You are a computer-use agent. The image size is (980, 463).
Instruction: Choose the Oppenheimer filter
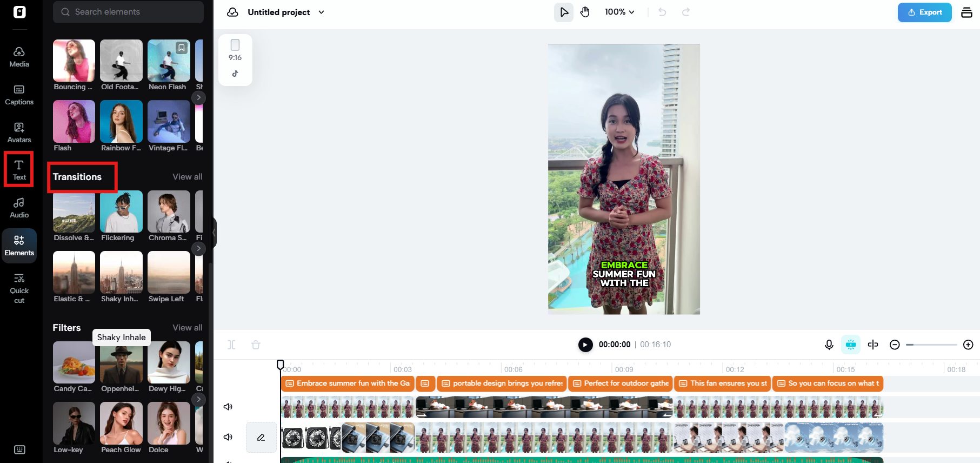click(121, 362)
